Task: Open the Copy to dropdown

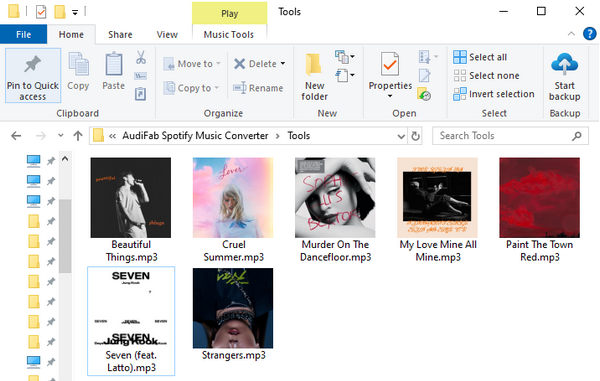Action: (x=191, y=88)
